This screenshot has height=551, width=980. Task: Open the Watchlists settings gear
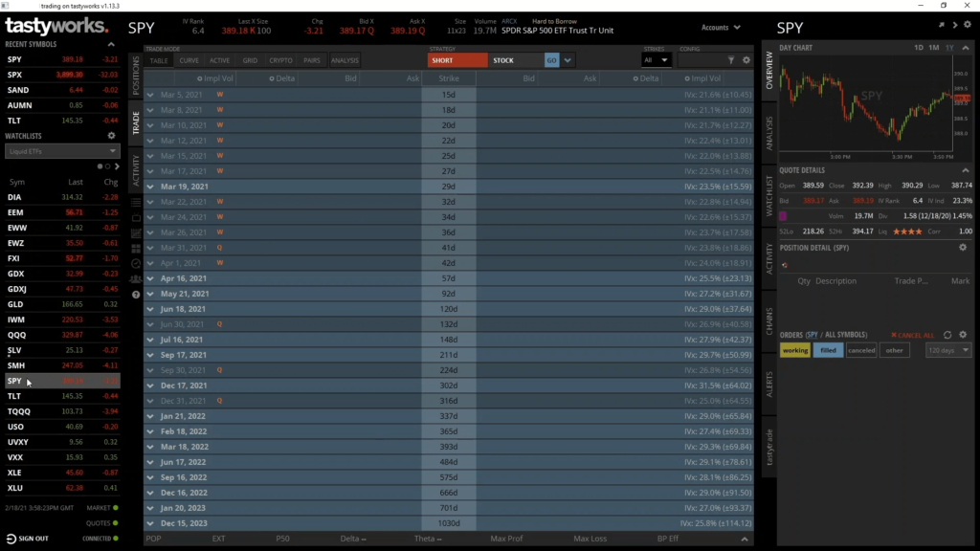[111, 136]
